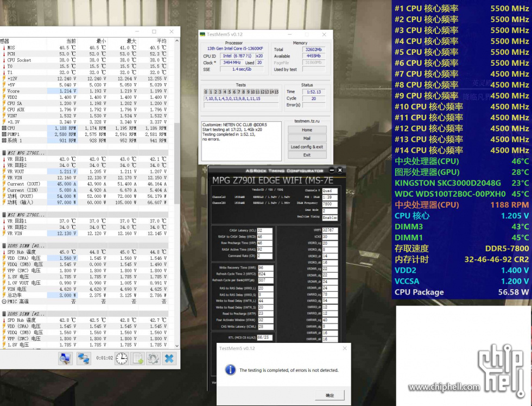Click the 当前 column header in HWiNFO
532x406 pixels.
[x=71, y=41]
